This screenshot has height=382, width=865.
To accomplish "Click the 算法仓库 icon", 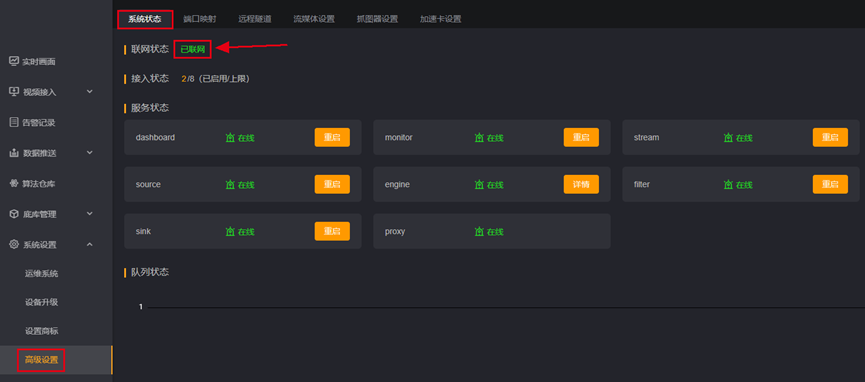I will click(x=14, y=183).
